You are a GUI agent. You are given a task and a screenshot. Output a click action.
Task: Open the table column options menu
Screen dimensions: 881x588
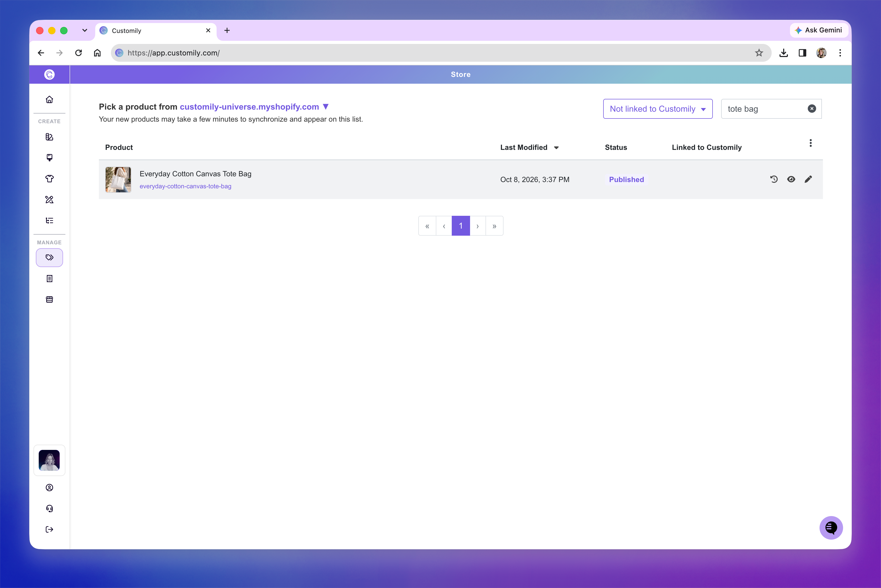pos(810,143)
